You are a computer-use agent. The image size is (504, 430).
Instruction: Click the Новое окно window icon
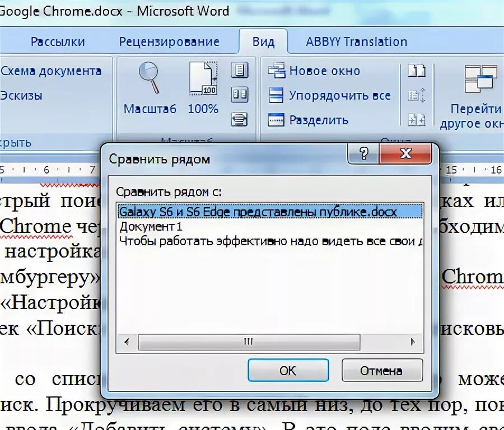tap(276, 71)
